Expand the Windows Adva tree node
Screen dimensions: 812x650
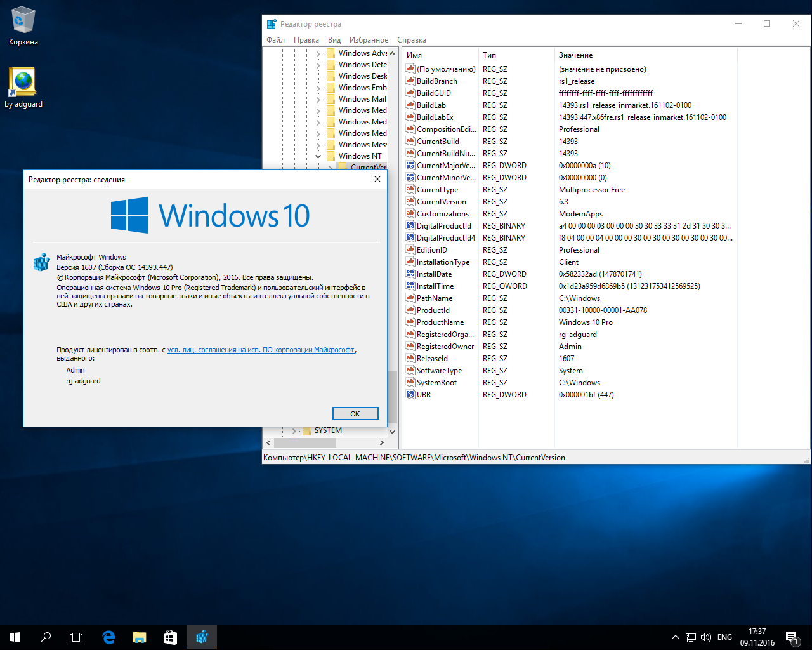[x=318, y=54]
